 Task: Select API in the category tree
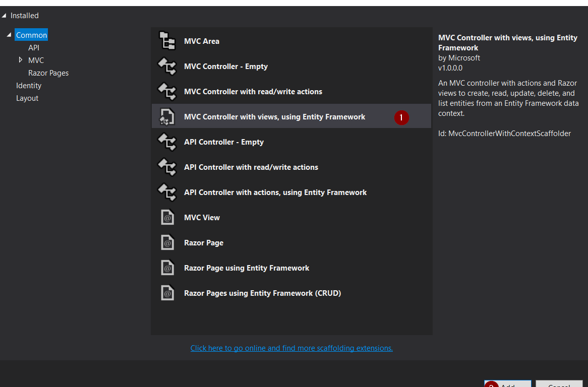(34, 48)
